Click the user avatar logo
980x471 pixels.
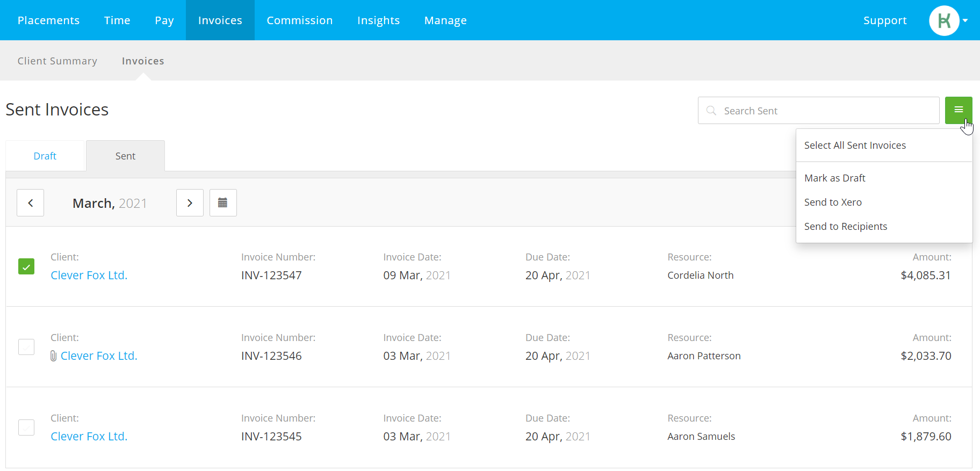[944, 20]
